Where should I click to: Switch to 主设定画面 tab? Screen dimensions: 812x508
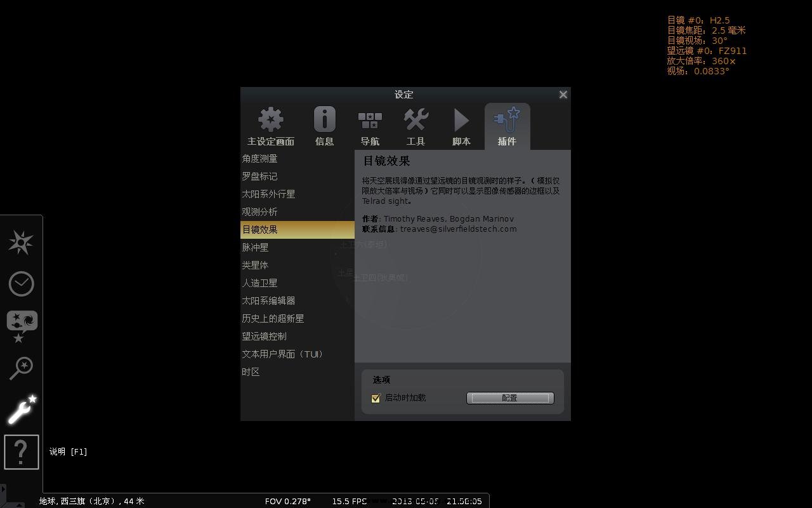(271, 126)
